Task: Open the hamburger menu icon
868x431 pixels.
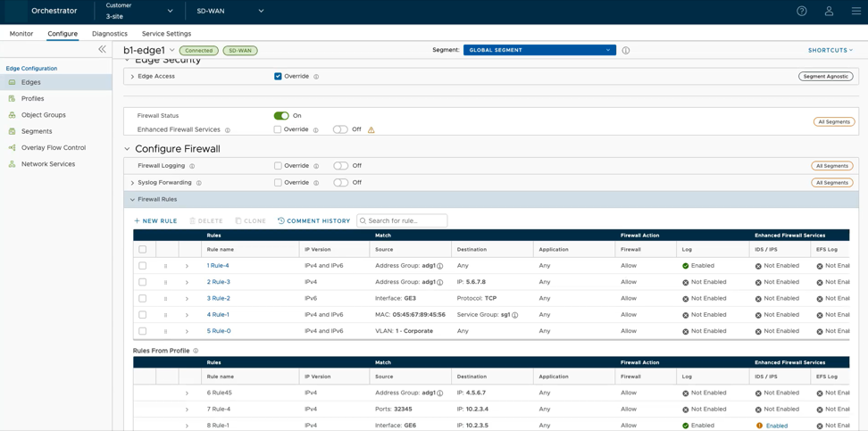Action: click(855, 11)
